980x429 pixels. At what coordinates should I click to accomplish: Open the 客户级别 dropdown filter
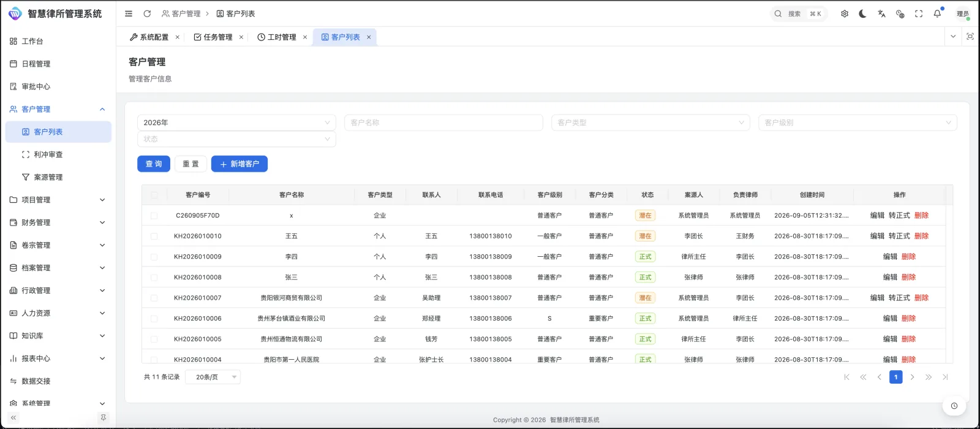click(858, 123)
